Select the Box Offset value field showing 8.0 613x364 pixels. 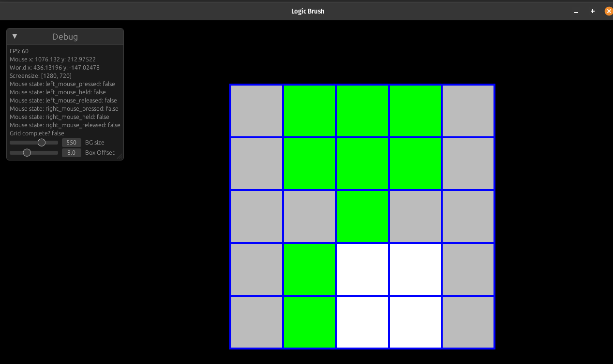[71, 153]
